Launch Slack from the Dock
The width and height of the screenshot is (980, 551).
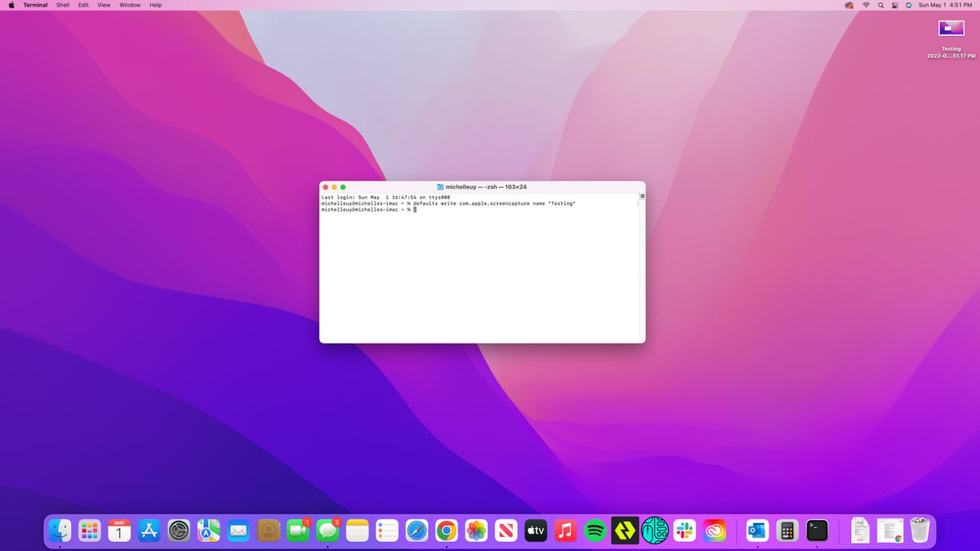(686, 530)
